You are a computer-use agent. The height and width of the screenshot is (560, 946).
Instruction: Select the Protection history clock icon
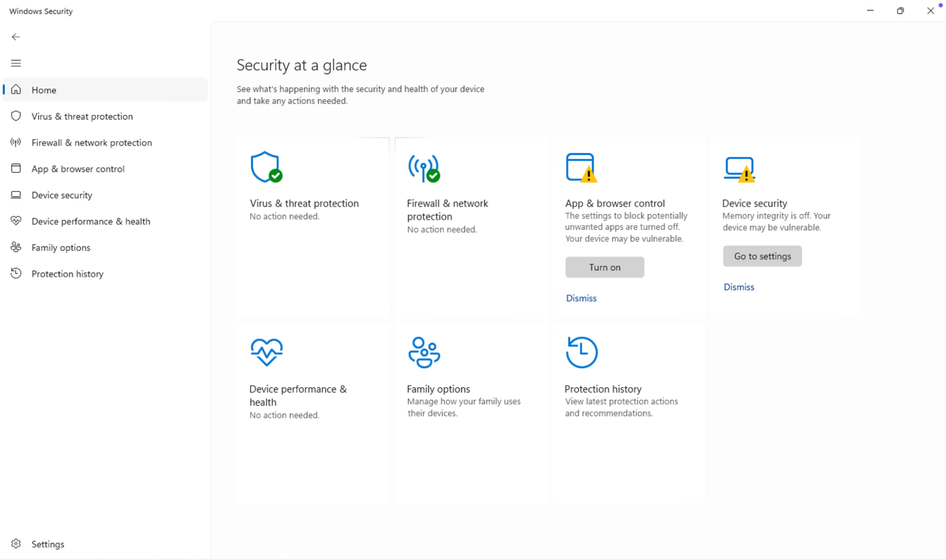(x=16, y=273)
